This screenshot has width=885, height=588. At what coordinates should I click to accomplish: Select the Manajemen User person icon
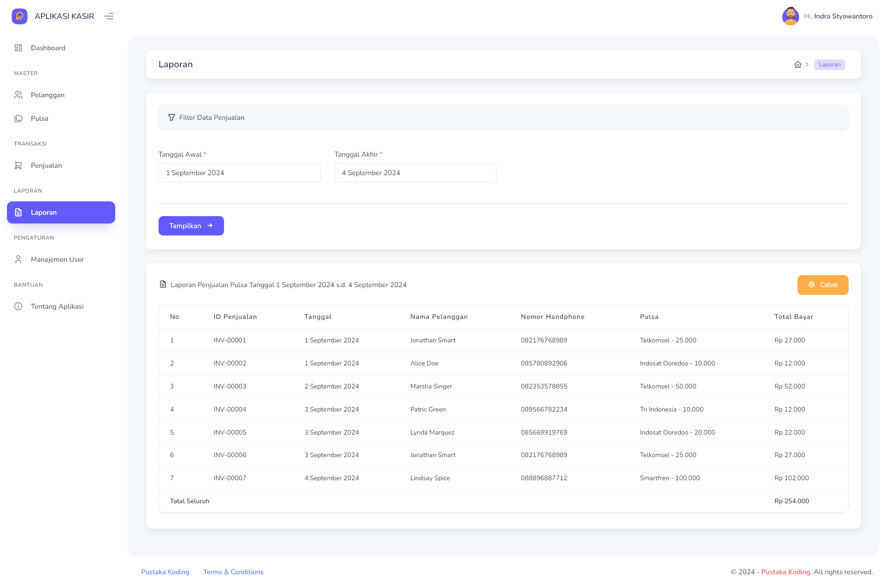click(18, 259)
